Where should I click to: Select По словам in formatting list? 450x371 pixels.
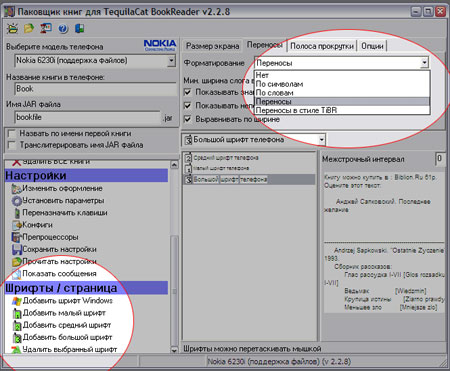342,93
